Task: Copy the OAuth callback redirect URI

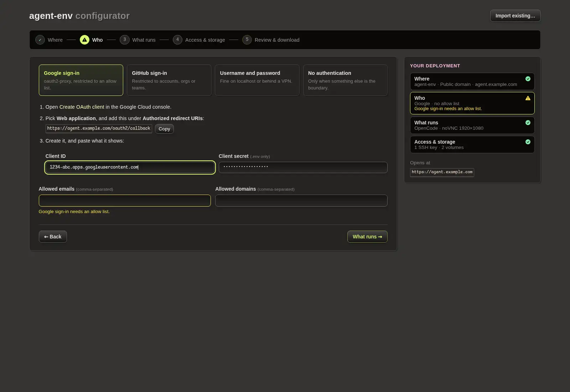Action: 164,129
